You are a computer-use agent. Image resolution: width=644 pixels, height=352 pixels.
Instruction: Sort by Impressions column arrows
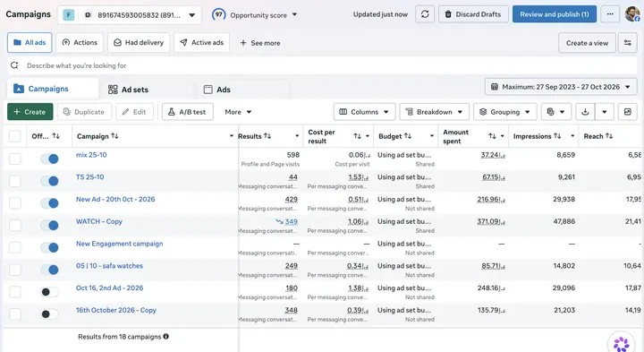point(557,136)
